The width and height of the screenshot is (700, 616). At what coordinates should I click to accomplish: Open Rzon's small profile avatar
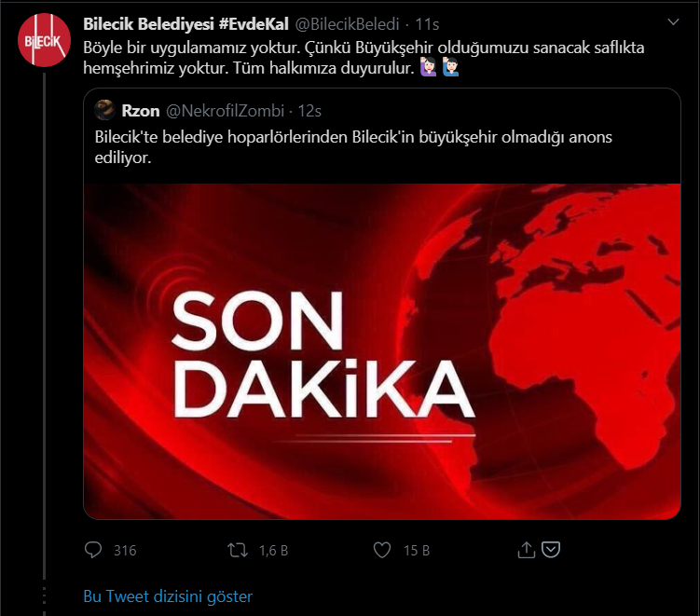(105, 110)
